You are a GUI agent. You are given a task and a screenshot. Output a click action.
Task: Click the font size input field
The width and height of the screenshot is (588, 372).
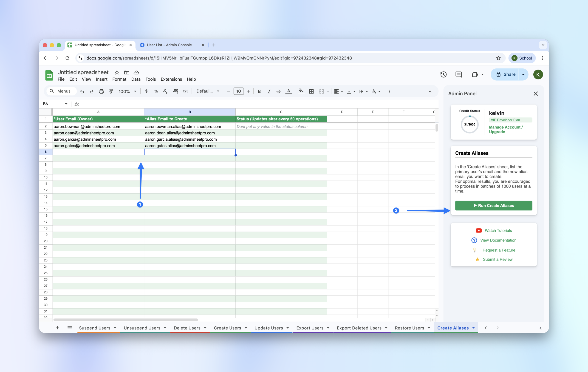238,91
